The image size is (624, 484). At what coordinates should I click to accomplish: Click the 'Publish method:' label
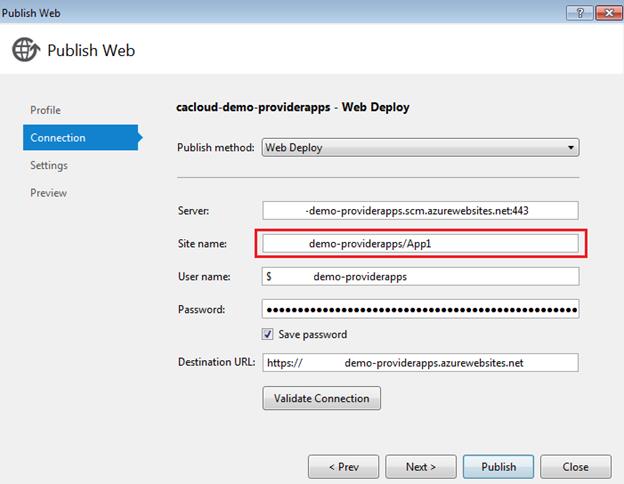[216, 148]
